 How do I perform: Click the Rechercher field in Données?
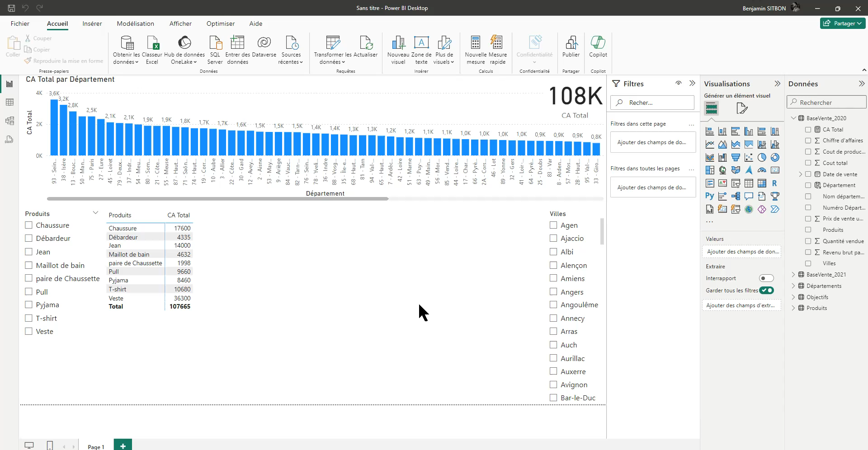[x=826, y=103]
